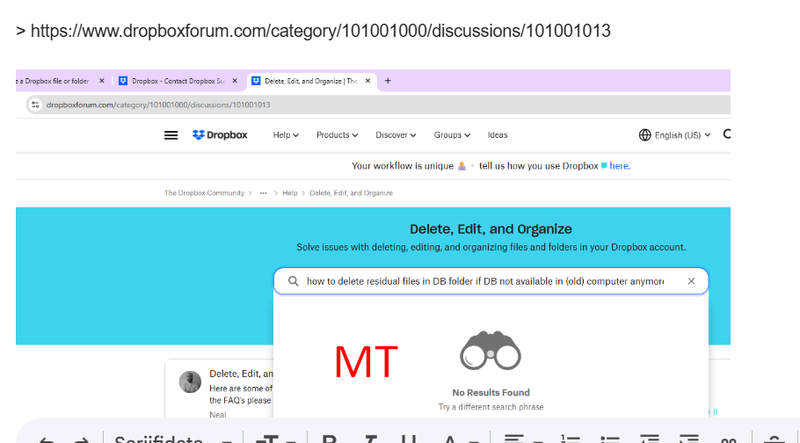Expand the '...' breadcrumb ellipsis

pyautogui.click(x=263, y=193)
